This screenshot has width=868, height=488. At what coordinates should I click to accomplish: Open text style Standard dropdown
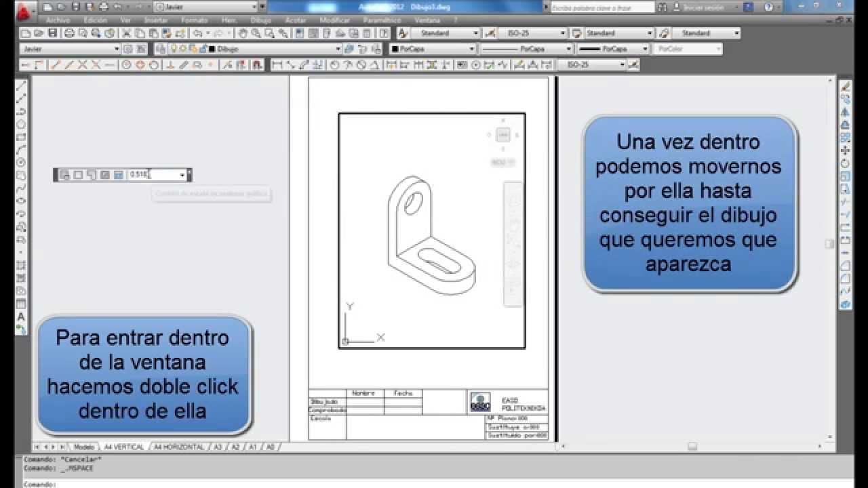[x=475, y=33]
